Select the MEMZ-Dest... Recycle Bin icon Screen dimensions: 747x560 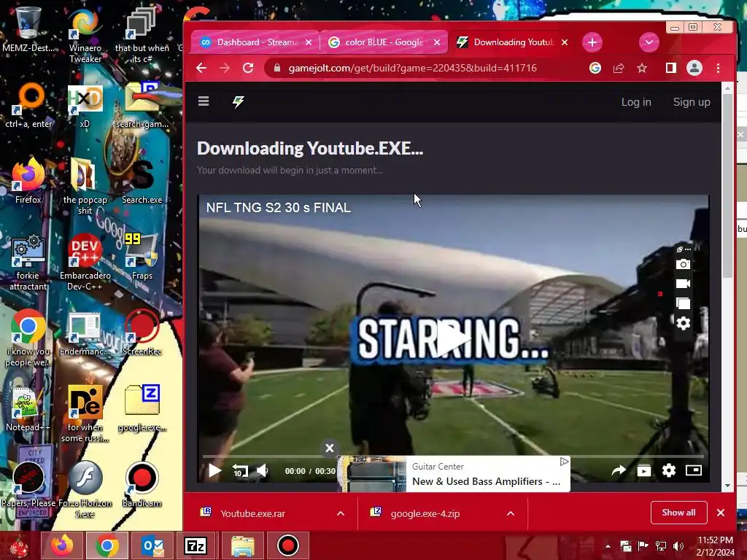tap(28, 29)
